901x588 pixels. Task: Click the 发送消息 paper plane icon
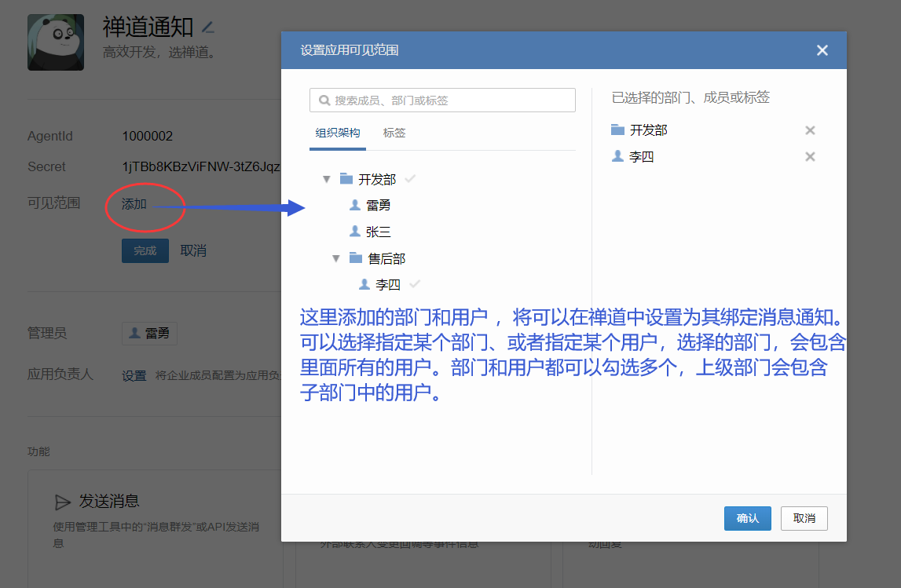coord(62,502)
